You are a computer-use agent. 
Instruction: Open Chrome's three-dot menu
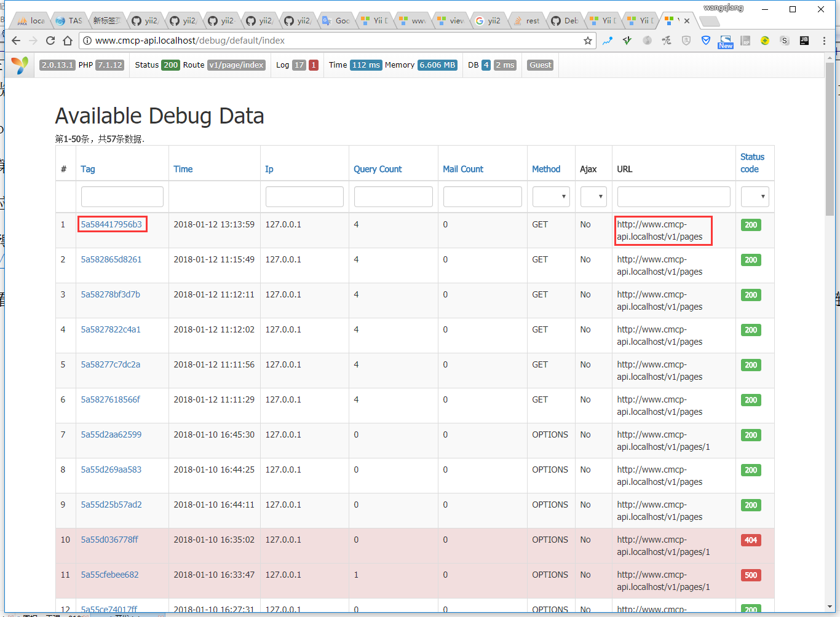824,41
